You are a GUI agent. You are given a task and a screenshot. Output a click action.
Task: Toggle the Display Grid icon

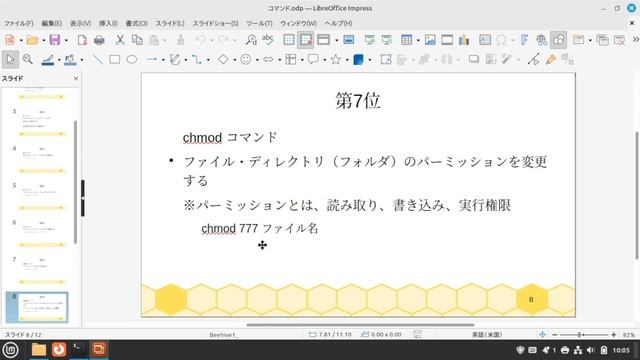[x=289, y=40]
